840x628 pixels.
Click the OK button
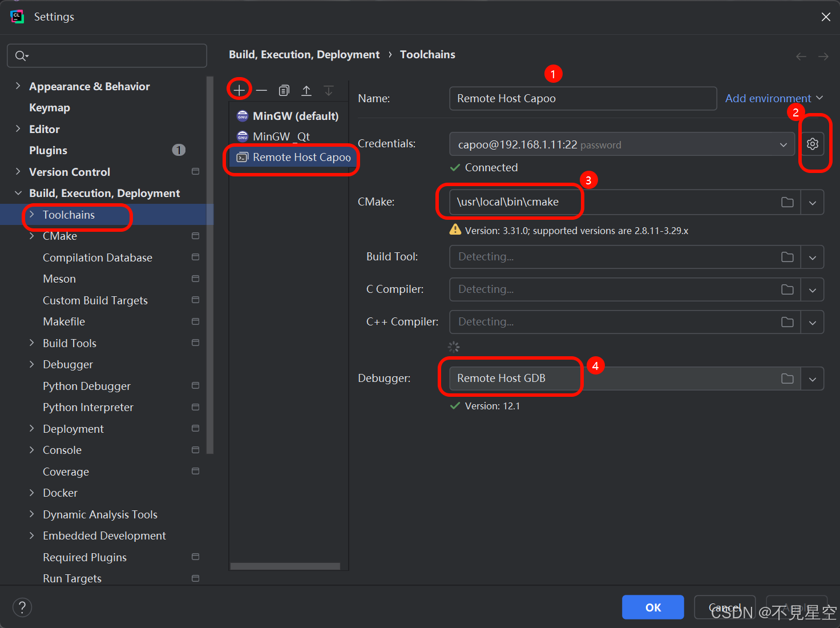653,607
